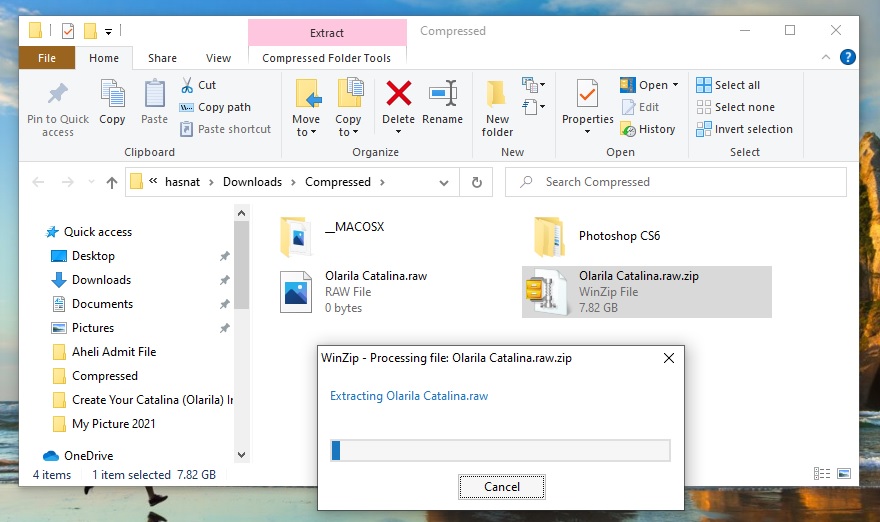The image size is (880, 522).
Task: Click Compressed in the address path
Action: tap(338, 182)
